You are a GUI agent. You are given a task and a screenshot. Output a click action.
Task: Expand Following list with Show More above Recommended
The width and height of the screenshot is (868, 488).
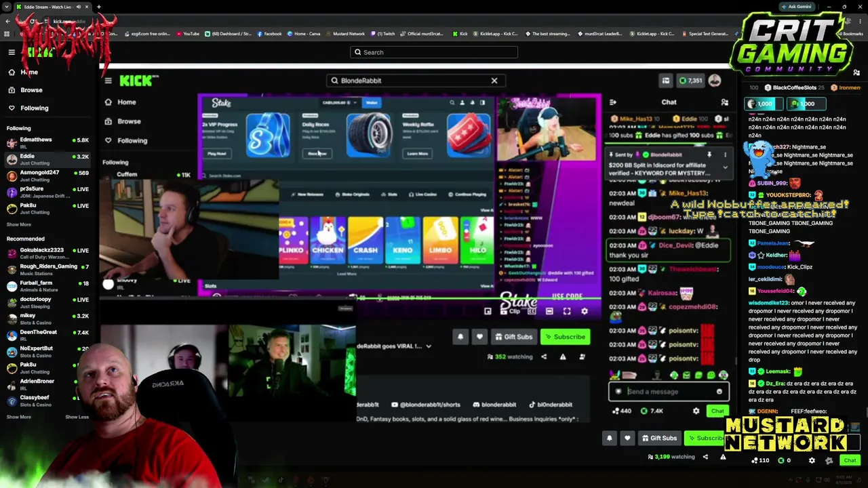point(18,224)
